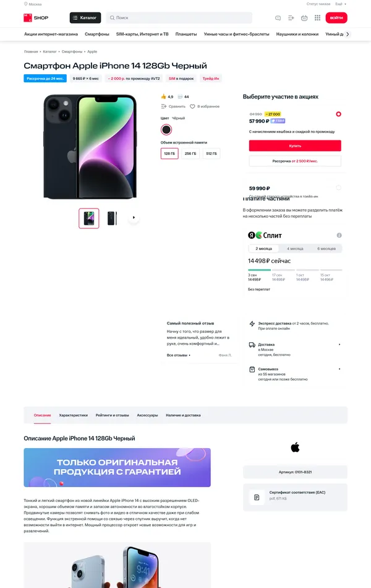The width and height of the screenshot is (371, 588).
Task: Select the 57 990 ₽ promo offer radio
Action: (338, 114)
